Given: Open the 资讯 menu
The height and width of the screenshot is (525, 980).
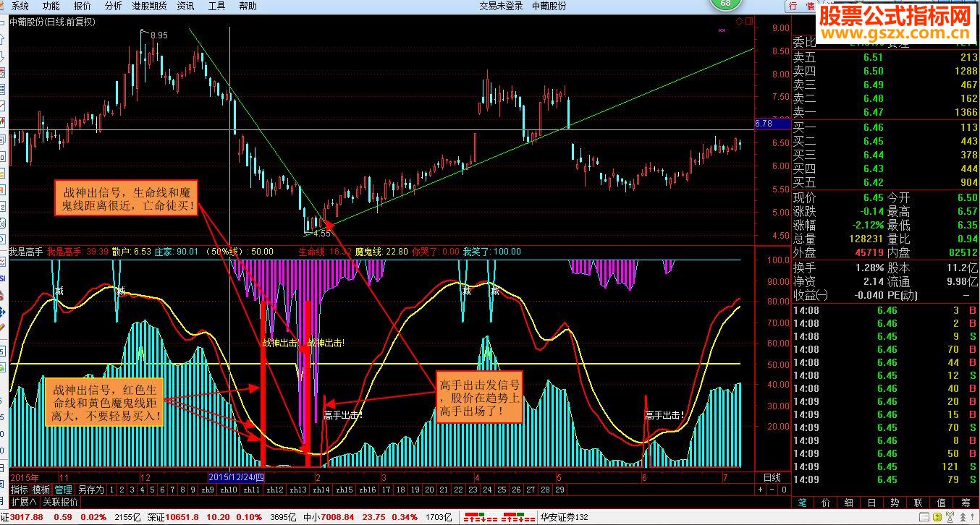Looking at the screenshot, I should click(x=185, y=6).
